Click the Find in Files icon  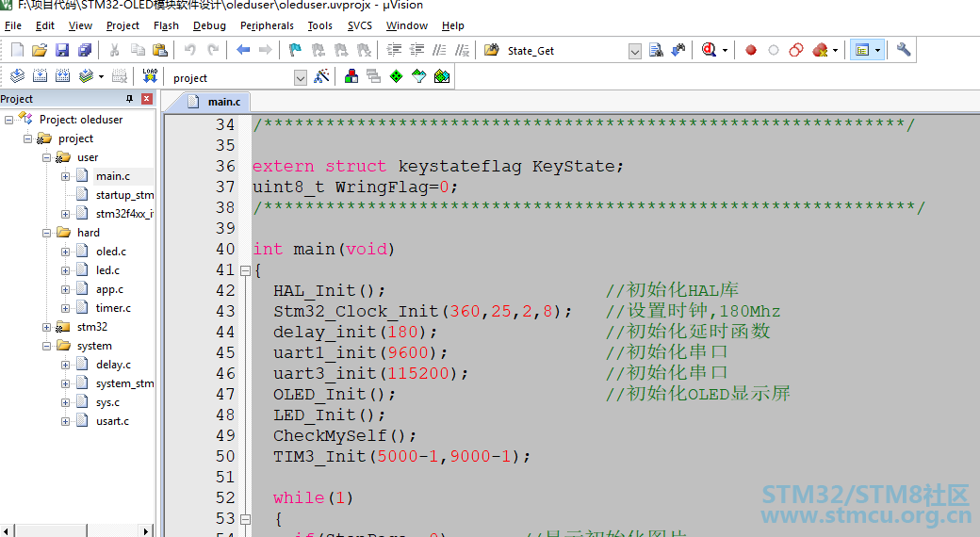pos(656,50)
